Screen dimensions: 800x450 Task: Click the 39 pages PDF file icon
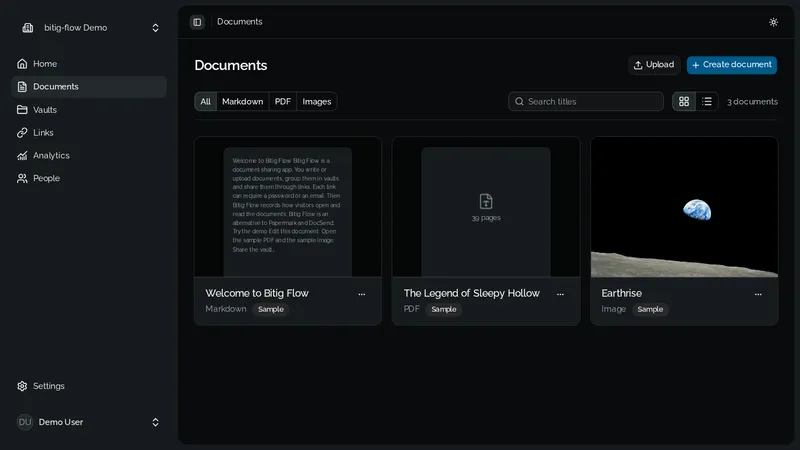coord(486,202)
